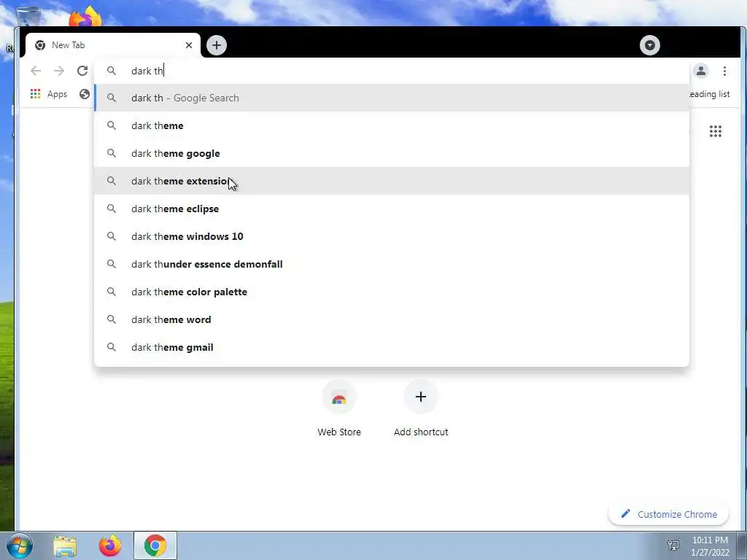Screen dimensions: 747x560
Task: Choose 'dark theme color palette' suggestion
Action: 392,292
